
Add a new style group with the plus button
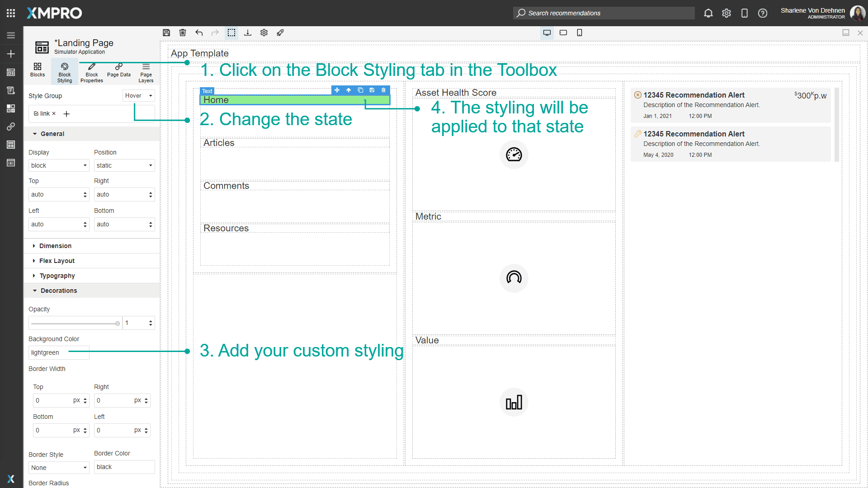coord(66,114)
